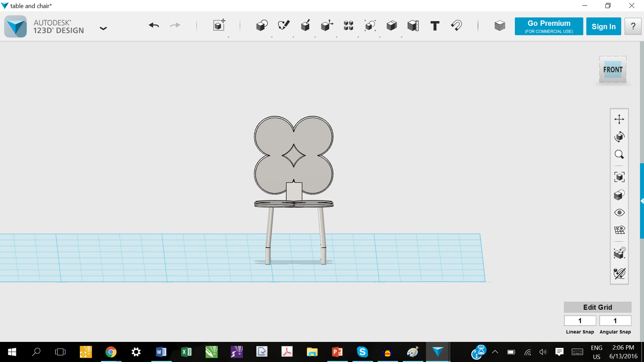Open the Material library
Screen dimensions: 644x362
(x=500, y=26)
